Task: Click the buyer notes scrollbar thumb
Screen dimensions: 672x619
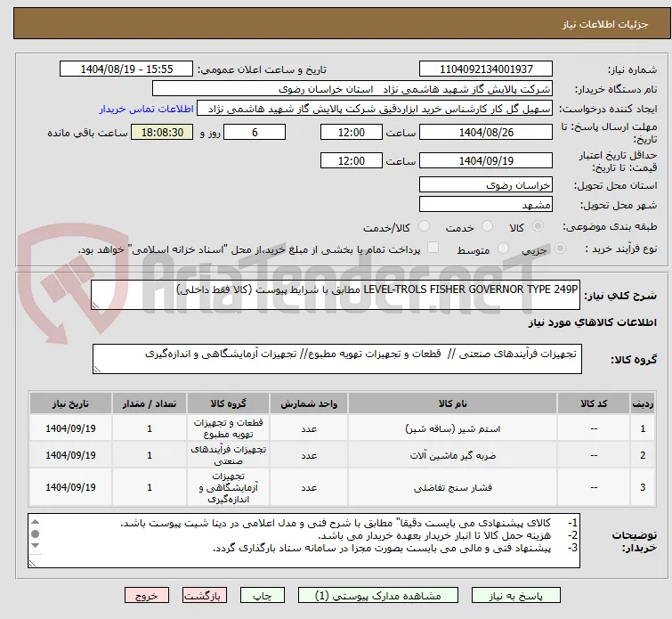Action: [x=35, y=534]
